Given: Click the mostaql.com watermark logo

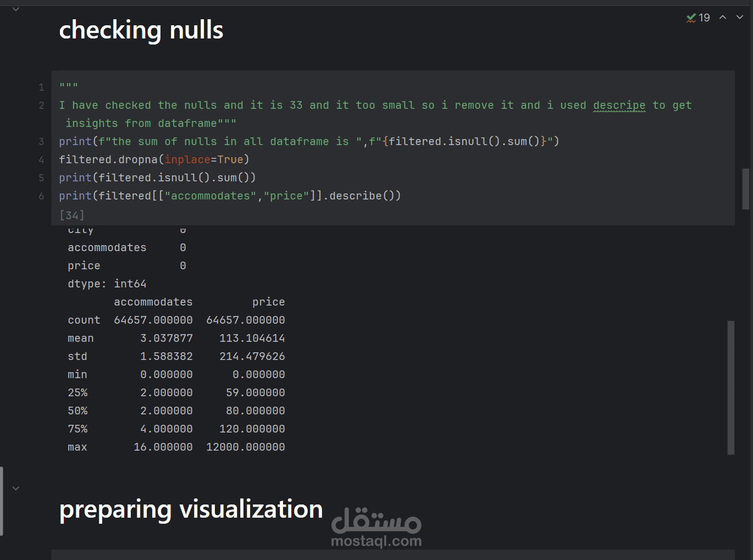Looking at the screenshot, I should click(376, 528).
